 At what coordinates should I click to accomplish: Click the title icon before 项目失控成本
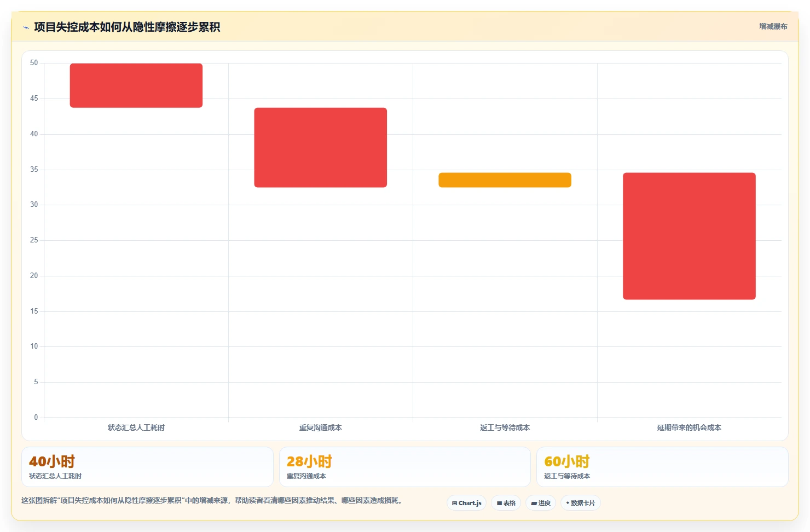point(26,27)
